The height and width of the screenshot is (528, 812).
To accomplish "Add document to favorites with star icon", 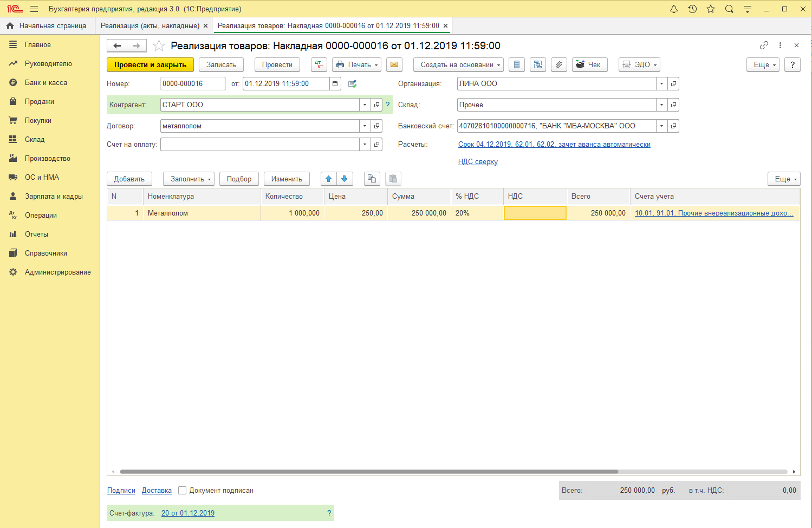I will point(159,46).
